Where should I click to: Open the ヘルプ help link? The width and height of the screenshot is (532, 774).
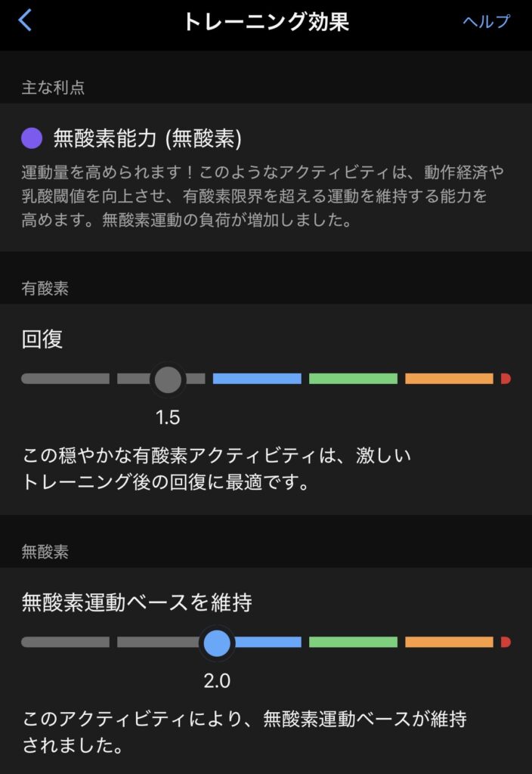click(486, 21)
